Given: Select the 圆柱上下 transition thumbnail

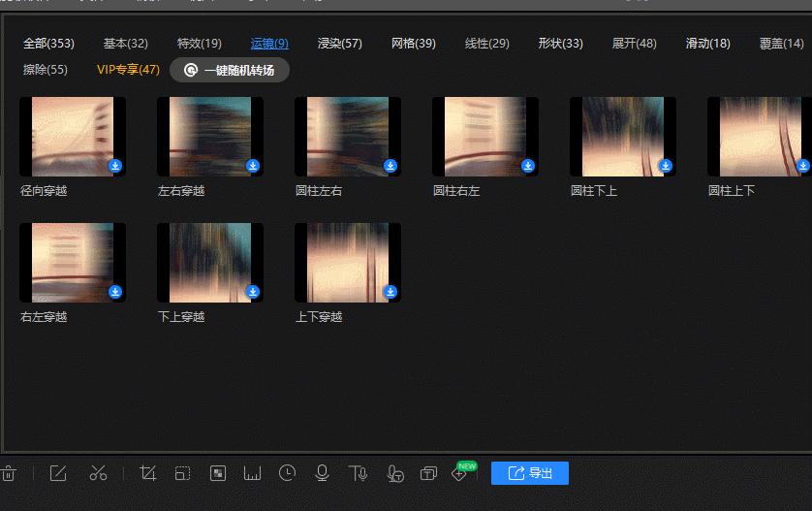Looking at the screenshot, I should point(759,137).
